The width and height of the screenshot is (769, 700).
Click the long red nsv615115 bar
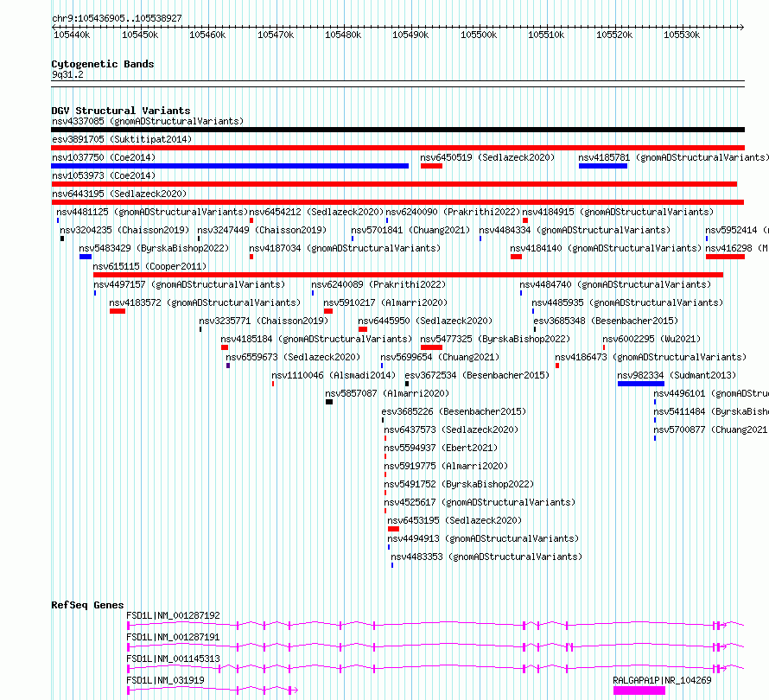[x=408, y=275]
